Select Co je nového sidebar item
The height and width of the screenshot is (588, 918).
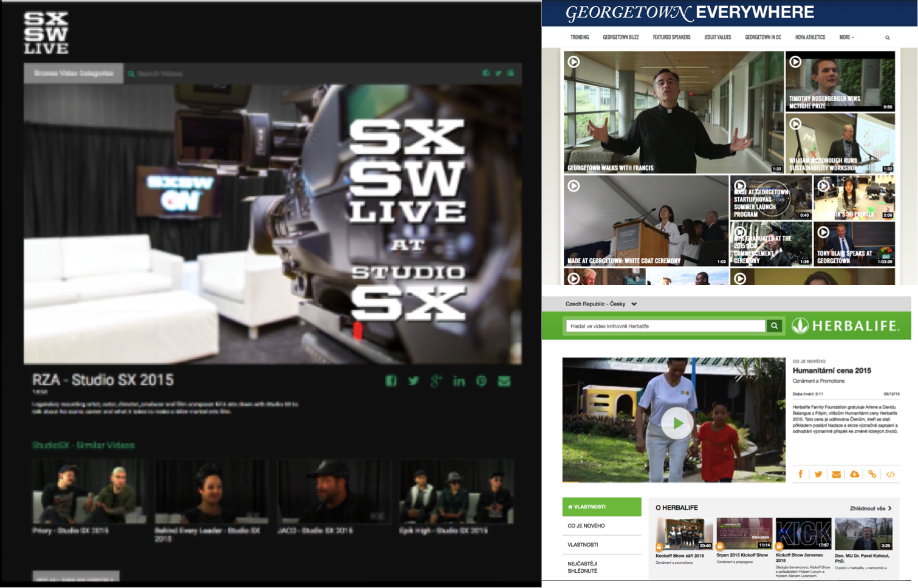pos(601,526)
